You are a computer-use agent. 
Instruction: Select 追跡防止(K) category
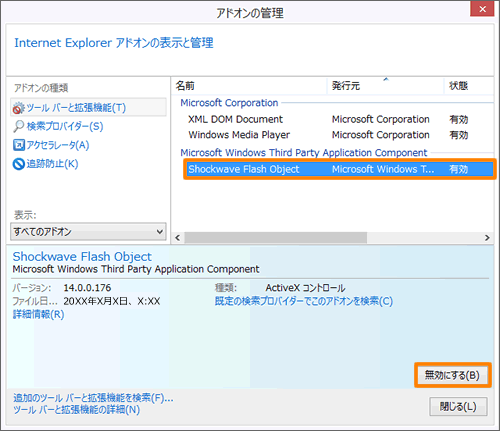tap(46, 164)
